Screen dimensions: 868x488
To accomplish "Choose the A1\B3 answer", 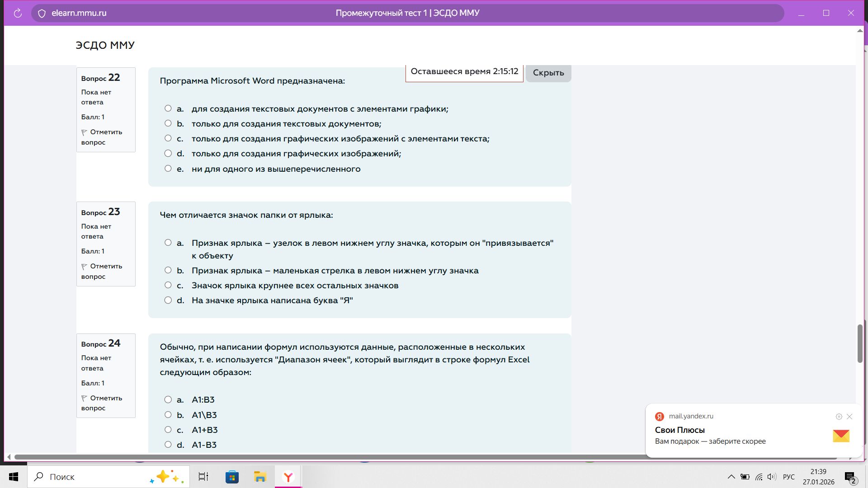I will (x=168, y=415).
